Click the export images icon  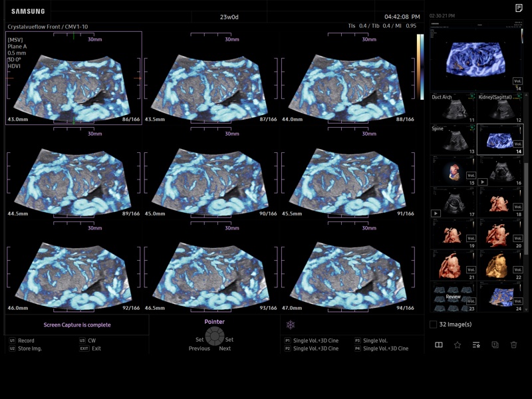point(495,344)
